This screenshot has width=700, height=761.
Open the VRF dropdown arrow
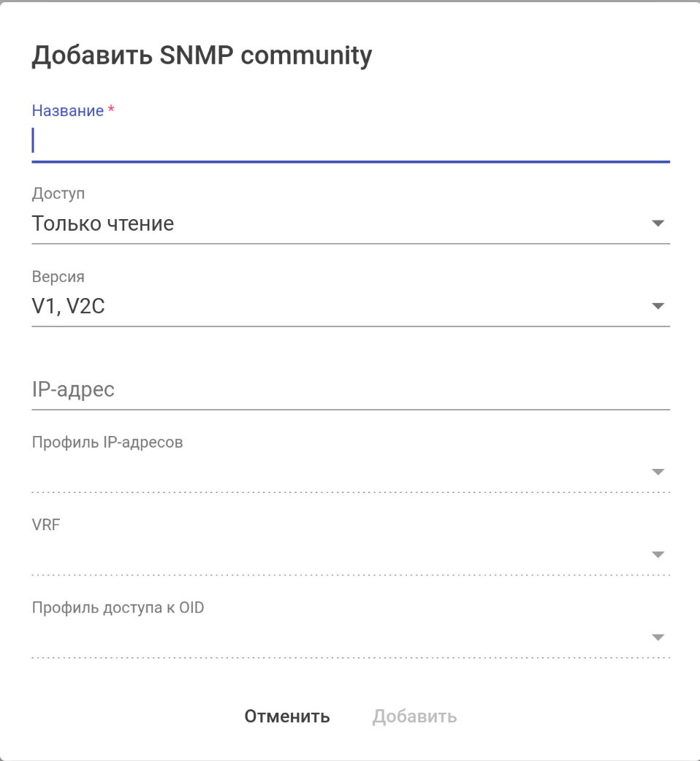pos(658,555)
